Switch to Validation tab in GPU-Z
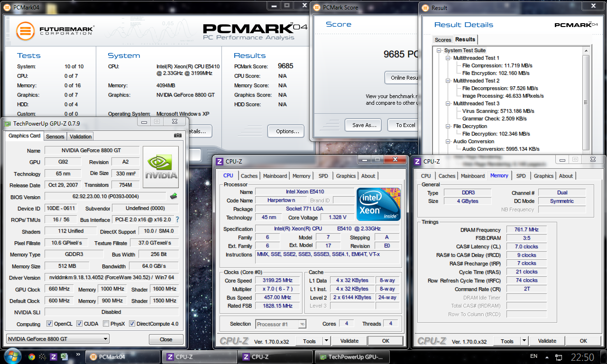This screenshot has height=364, width=607. (x=81, y=136)
